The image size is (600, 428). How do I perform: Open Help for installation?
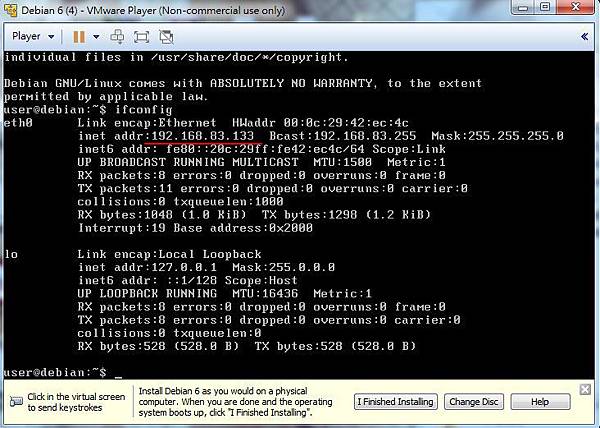(540, 402)
